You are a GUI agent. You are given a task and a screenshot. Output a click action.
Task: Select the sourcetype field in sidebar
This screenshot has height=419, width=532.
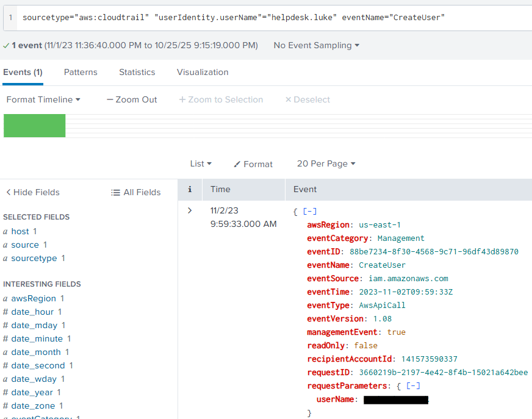pyautogui.click(x=34, y=258)
